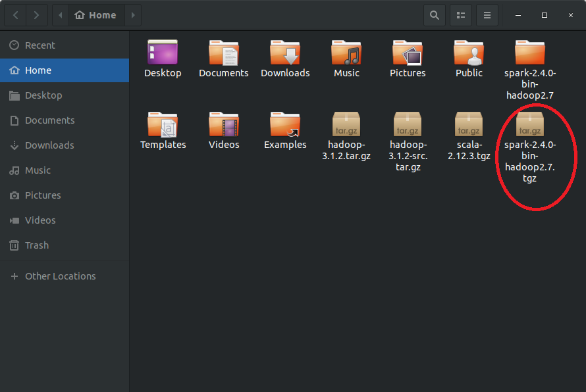Go back with the back arrow
This screenshot has width=586, height=392.
pos(15,15)
